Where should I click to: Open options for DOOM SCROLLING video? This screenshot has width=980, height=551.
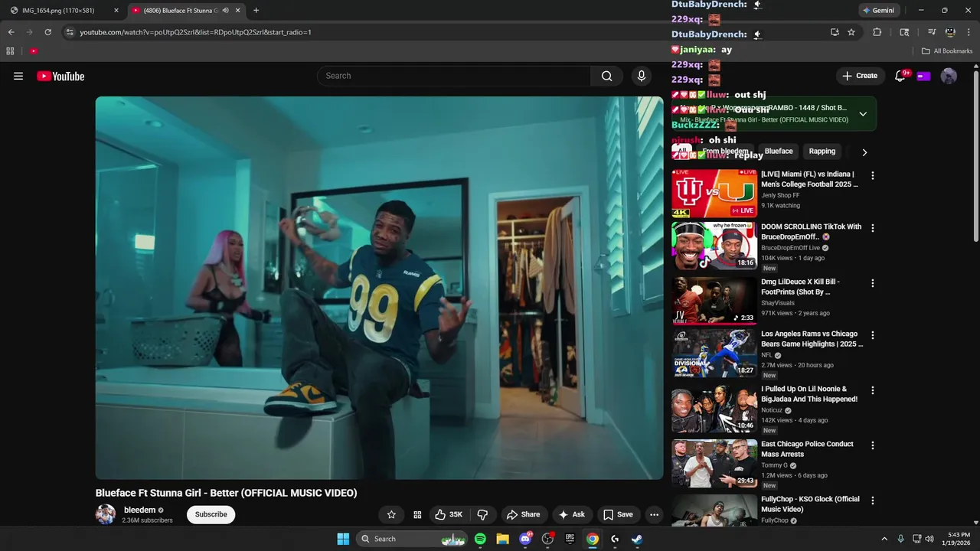click(872, 228)
